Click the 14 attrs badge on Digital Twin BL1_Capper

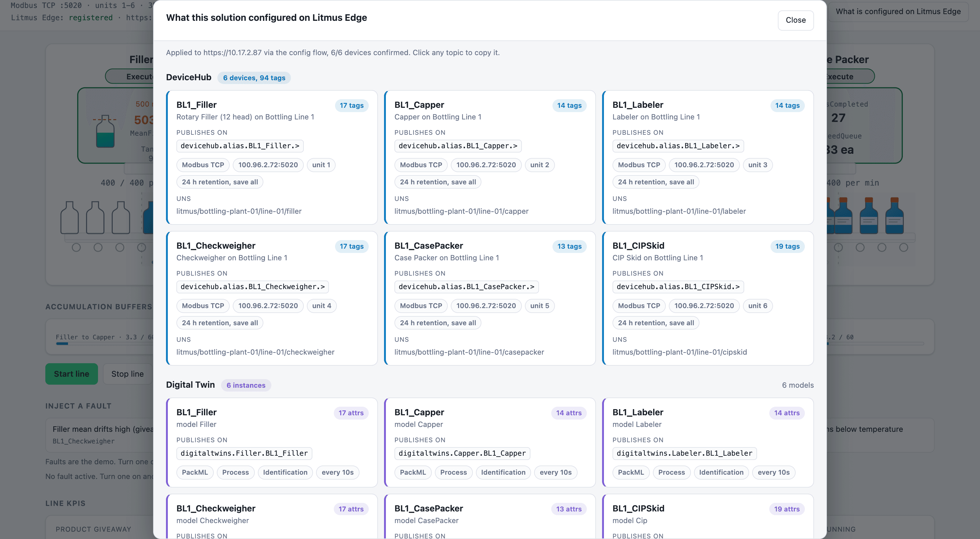pos(569,413)
